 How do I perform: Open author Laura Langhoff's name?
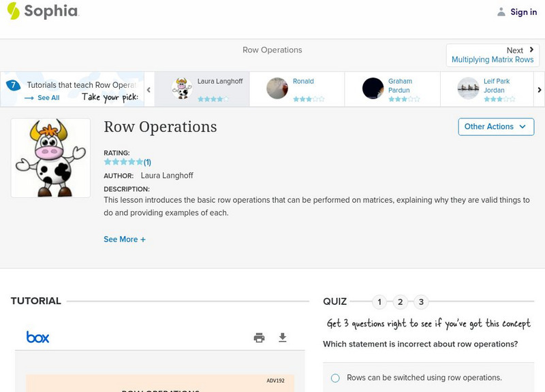point(167,176)
